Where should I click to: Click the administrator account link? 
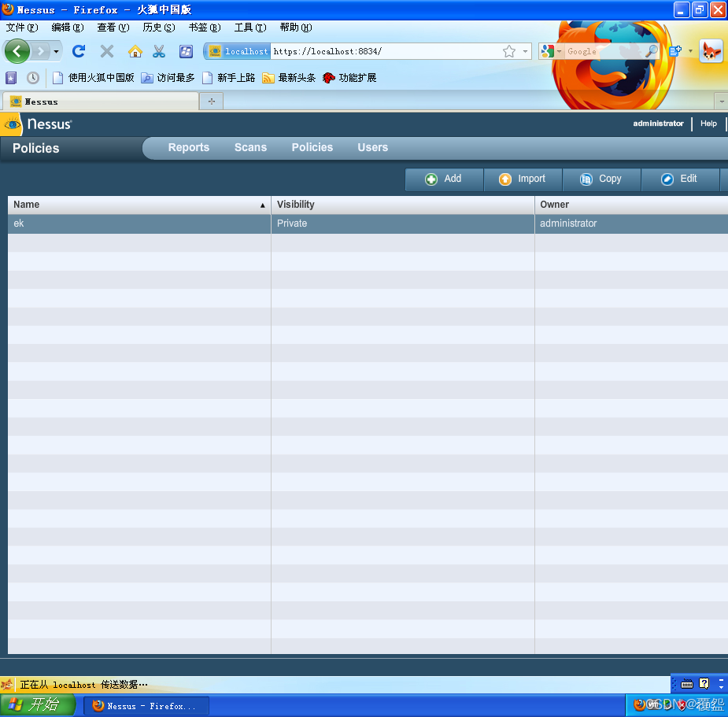pyautogui.click(x=658, y=124)
